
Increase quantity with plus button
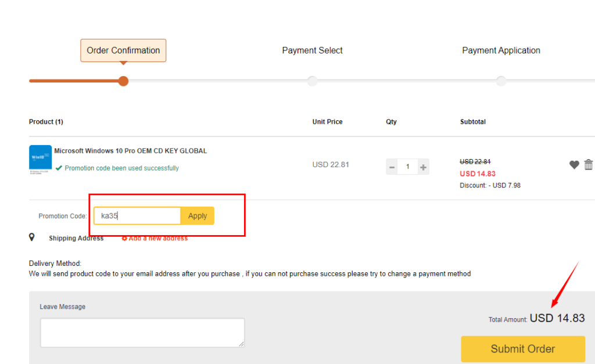point(423,167)
